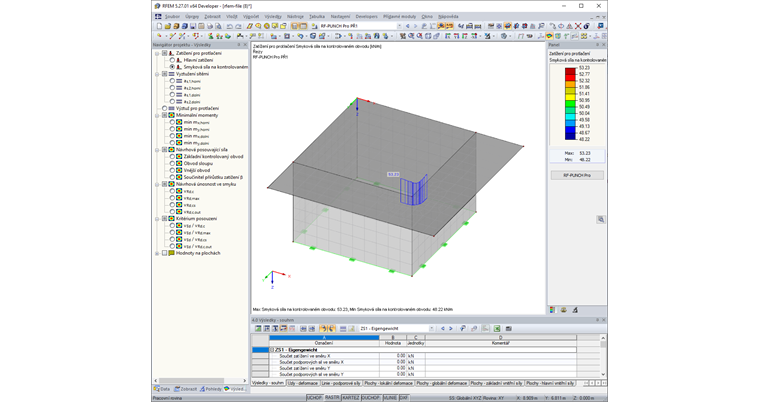Screen dimensions: 760x402
Task: Click next load case arrow in table toolbar
Action: click(x=451, y=328)
